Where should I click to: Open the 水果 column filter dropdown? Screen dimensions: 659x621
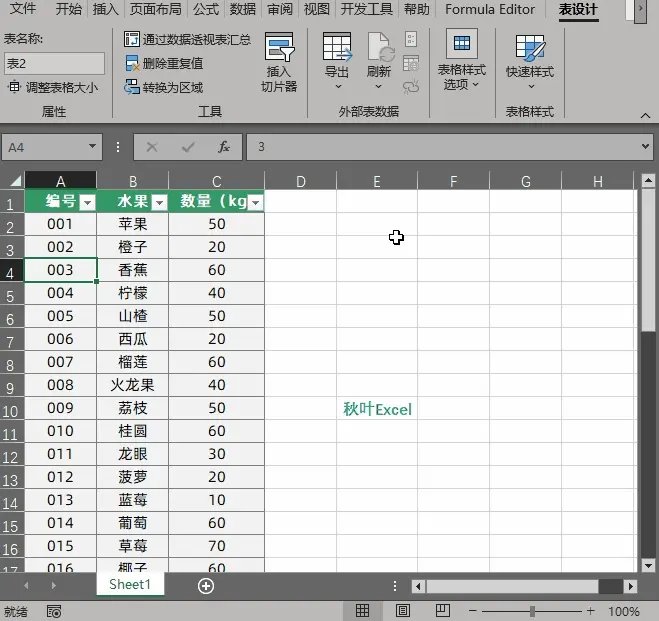[160, 203]
